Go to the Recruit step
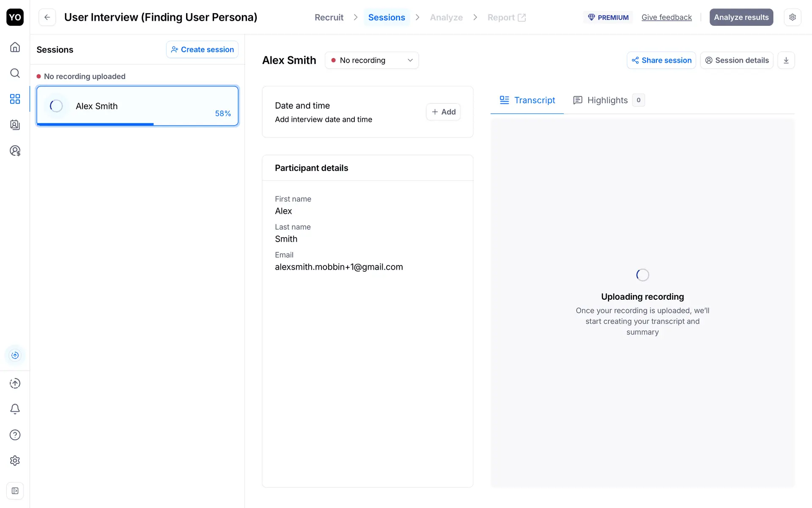Screen dimensions: 812x508 coord(329,17)
